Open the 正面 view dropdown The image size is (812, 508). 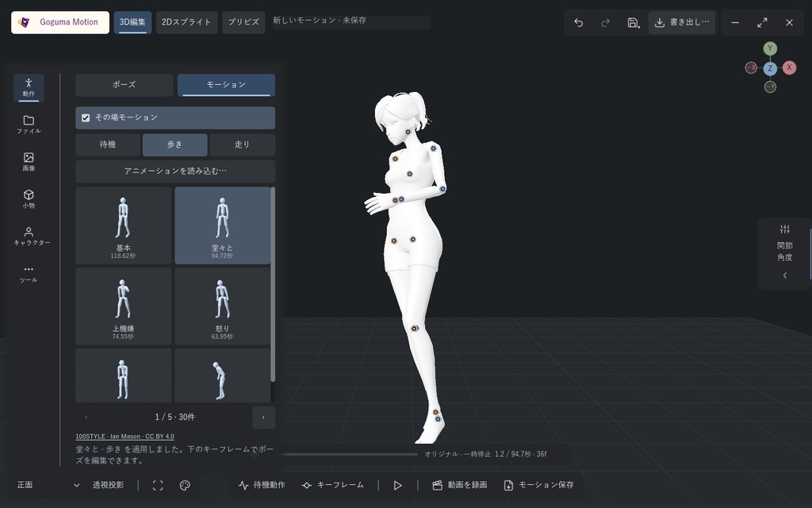point(48,485)
